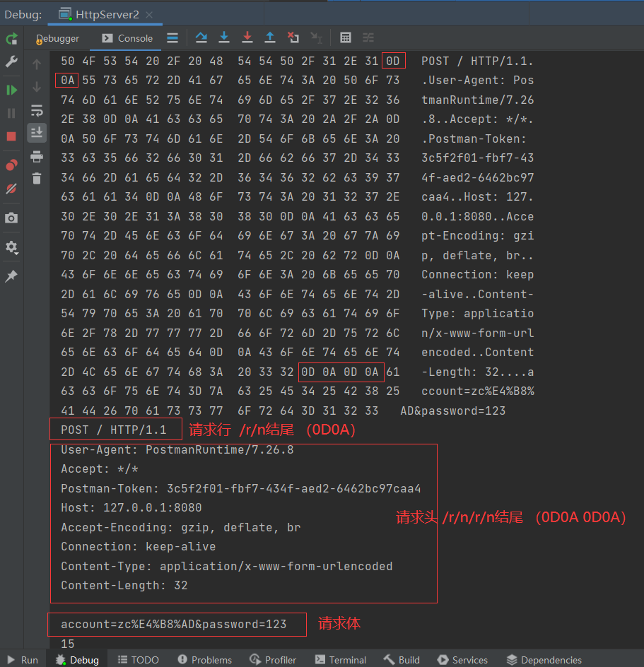The width and height of the screenshot is (644, 667).
Task: Step out of current method
Action: tap(270, 38)
